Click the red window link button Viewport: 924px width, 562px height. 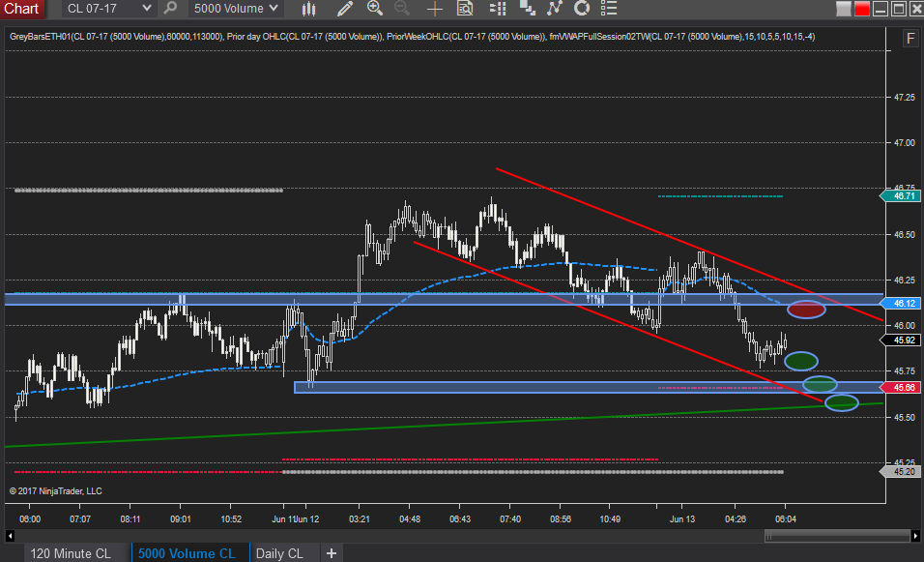[861, 9]
